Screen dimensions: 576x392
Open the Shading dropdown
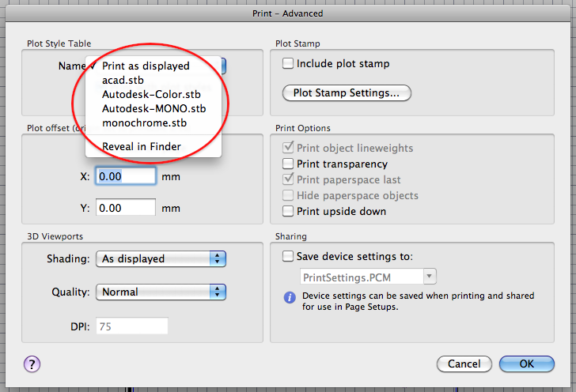161,258
